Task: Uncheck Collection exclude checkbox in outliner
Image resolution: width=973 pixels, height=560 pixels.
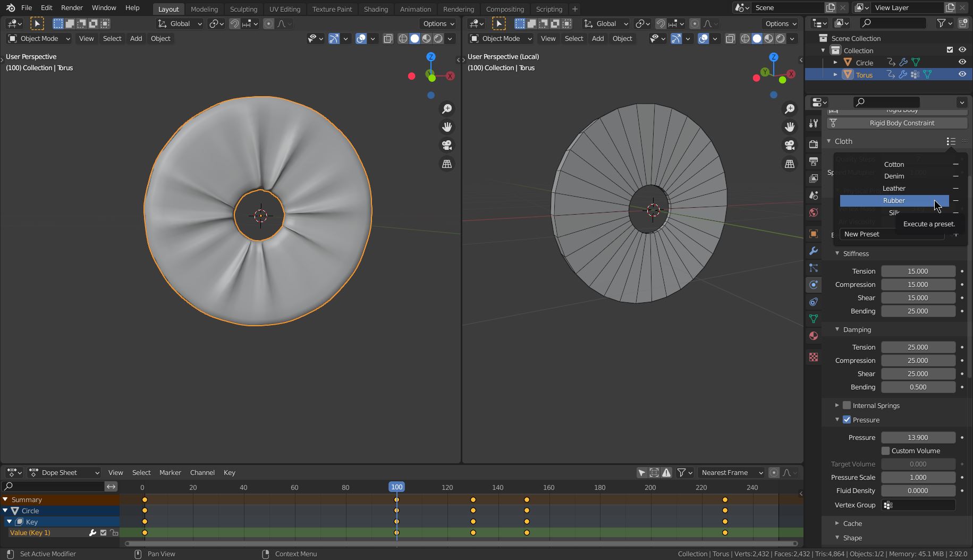Action: (950, 50)
